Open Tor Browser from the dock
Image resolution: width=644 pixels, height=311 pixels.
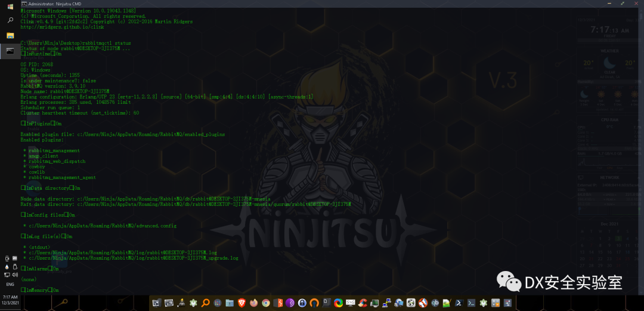(x=290, y=303)
